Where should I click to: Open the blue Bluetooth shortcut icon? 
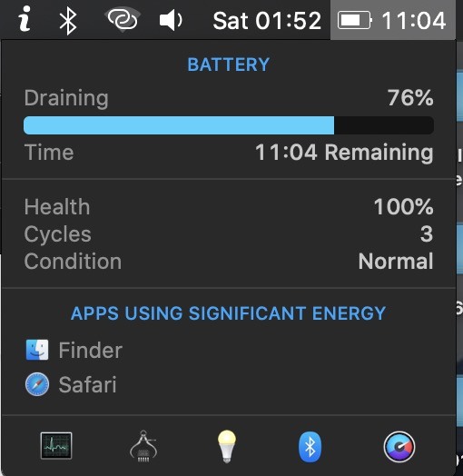[x=310, y=447]
